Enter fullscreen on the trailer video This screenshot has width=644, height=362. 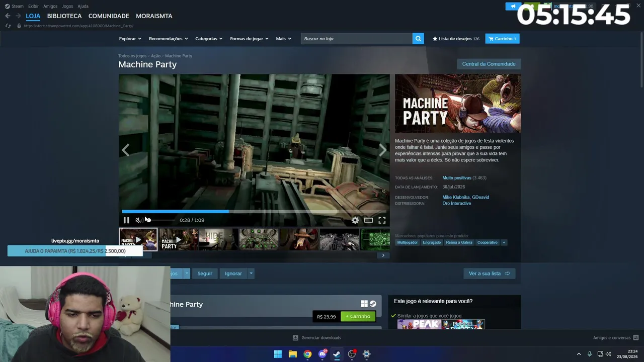point(382,220)
